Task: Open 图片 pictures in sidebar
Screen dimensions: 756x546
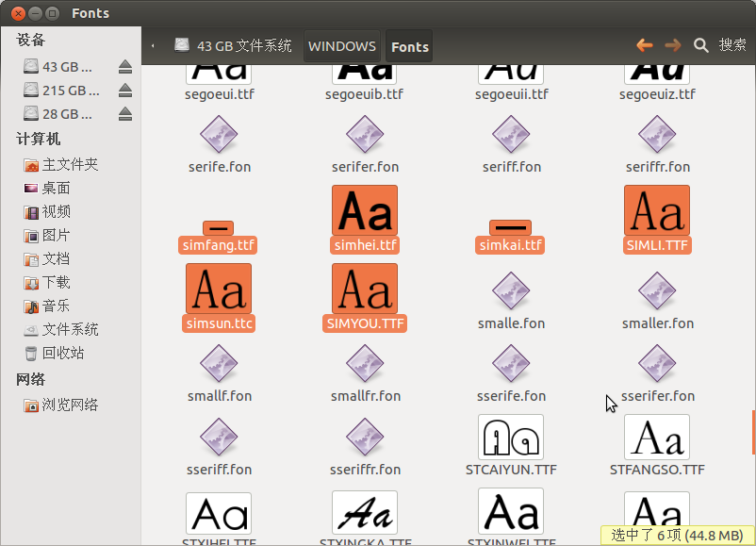Action: [47, 236]
